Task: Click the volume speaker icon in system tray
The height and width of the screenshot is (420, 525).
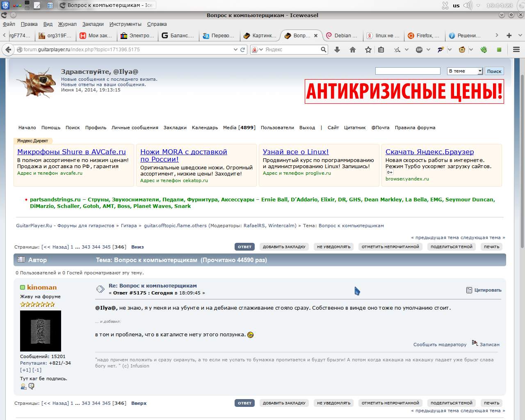Action: click(468, 5)
